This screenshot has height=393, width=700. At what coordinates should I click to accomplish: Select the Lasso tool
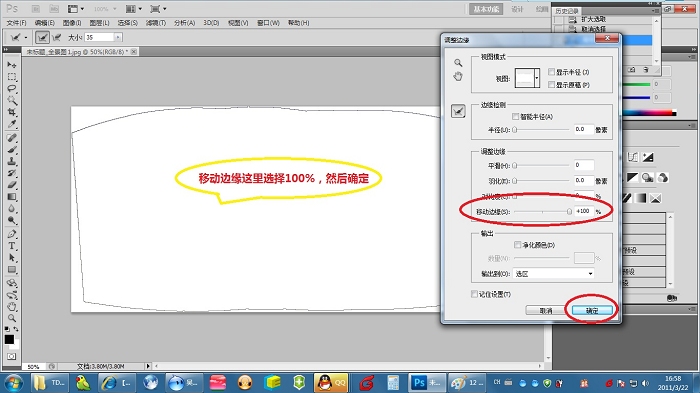coord(12,88)
